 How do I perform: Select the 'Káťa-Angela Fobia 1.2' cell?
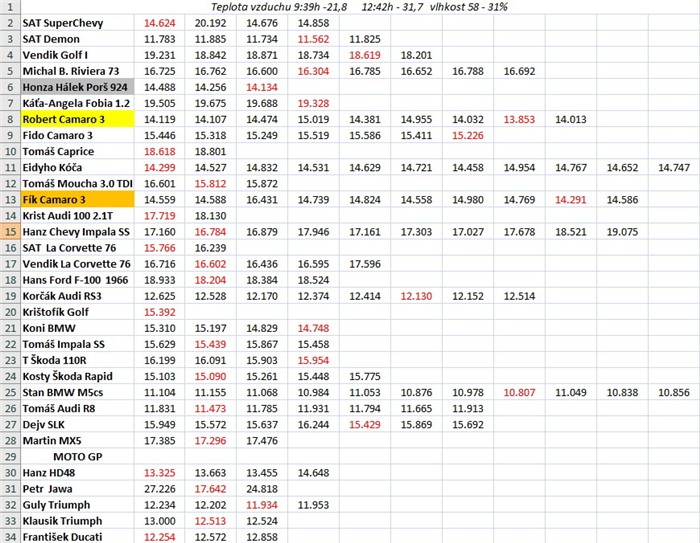[77, 103]
